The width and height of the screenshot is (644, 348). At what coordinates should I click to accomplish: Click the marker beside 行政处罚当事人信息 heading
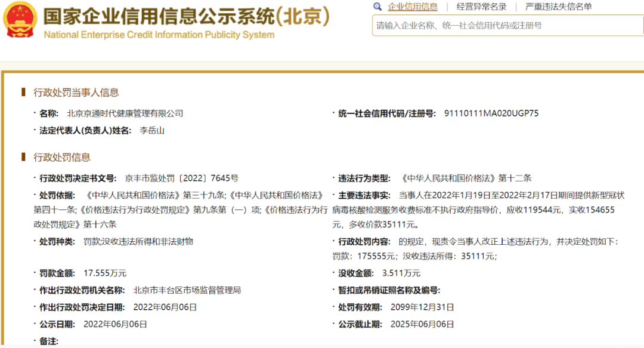tap(23, 92)
